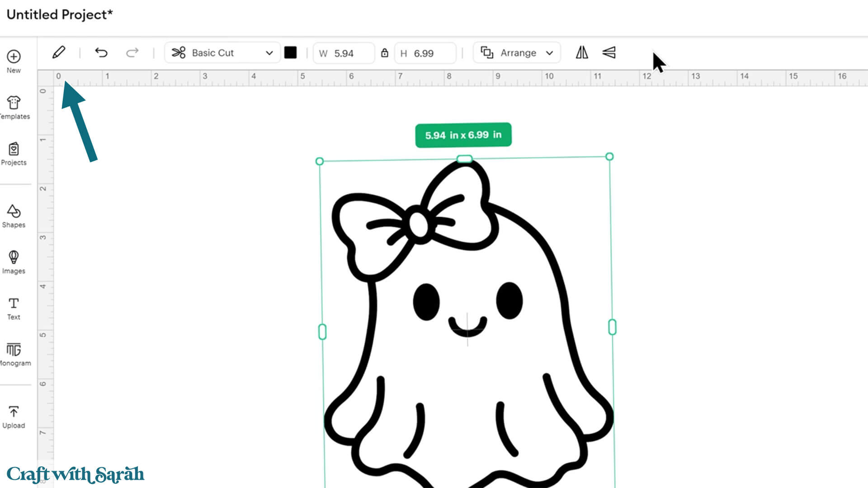The image size is (868, 488).
Task: Flip the image vertically
Action: (x=609, y=53)
